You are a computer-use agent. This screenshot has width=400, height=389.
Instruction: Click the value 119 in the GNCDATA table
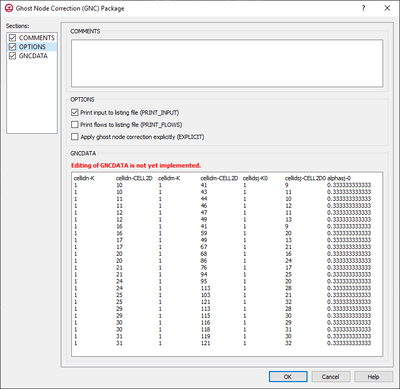click(205, 336)
